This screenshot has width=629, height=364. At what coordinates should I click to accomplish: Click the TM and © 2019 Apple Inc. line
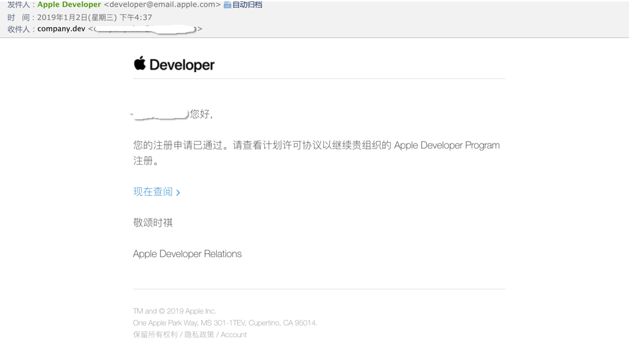pyautogui.click(x=175, y=311)
